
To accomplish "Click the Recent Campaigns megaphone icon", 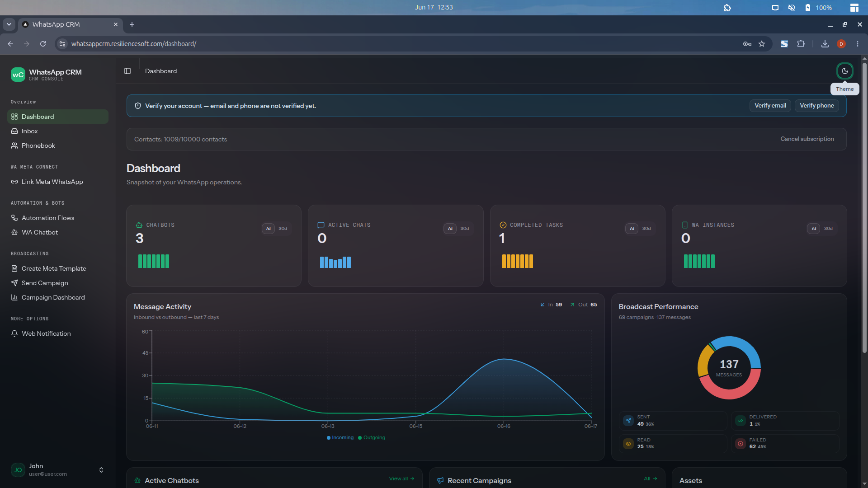I will click(x=440, y=481).
